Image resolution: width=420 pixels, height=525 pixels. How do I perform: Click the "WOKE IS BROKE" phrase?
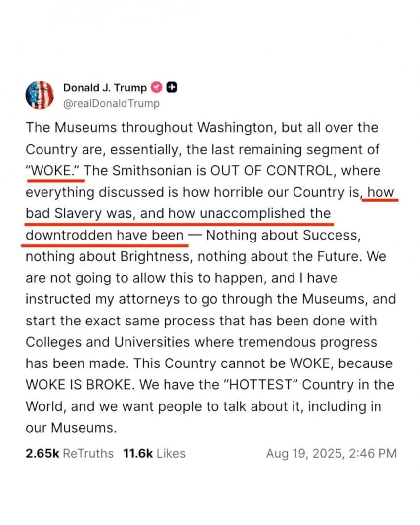[78, 385]
